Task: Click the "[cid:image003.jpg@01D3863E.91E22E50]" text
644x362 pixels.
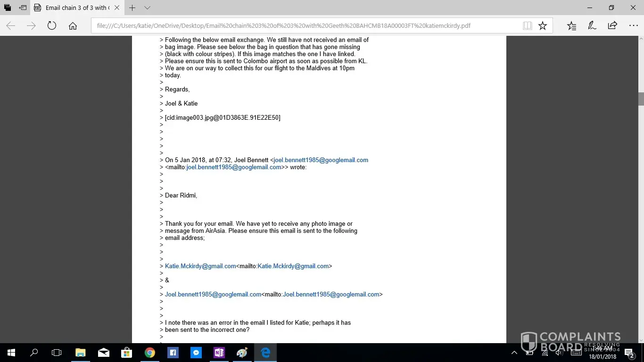Action: (x=223, y=118)
